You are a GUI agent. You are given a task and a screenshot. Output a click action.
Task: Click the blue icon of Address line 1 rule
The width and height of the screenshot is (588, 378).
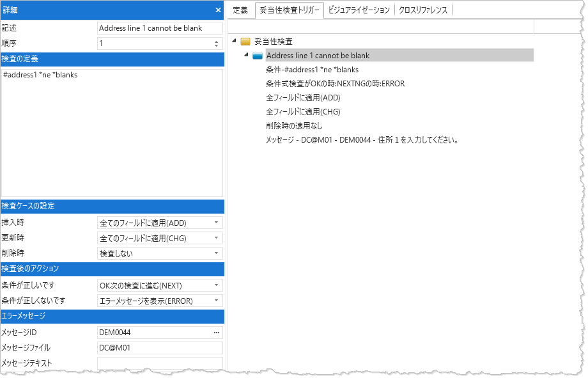[x=257, y=56]
